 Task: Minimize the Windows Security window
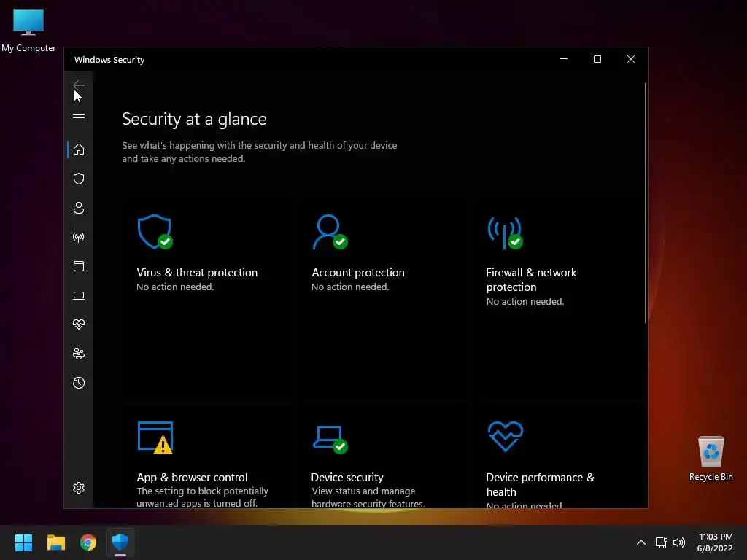[x=564, y=59]
